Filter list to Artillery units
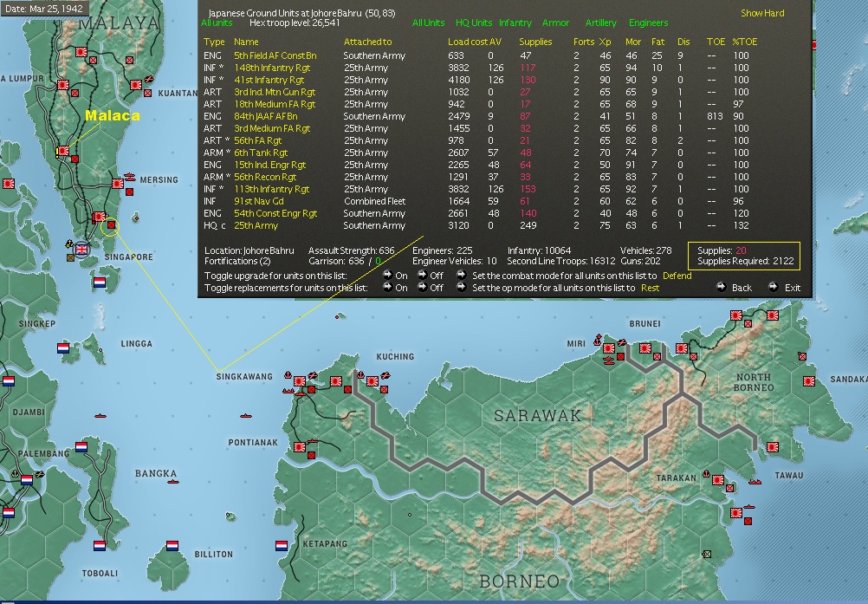Image resolution: width=868 pixels, height=604 pixels. [x=600, y=23]
